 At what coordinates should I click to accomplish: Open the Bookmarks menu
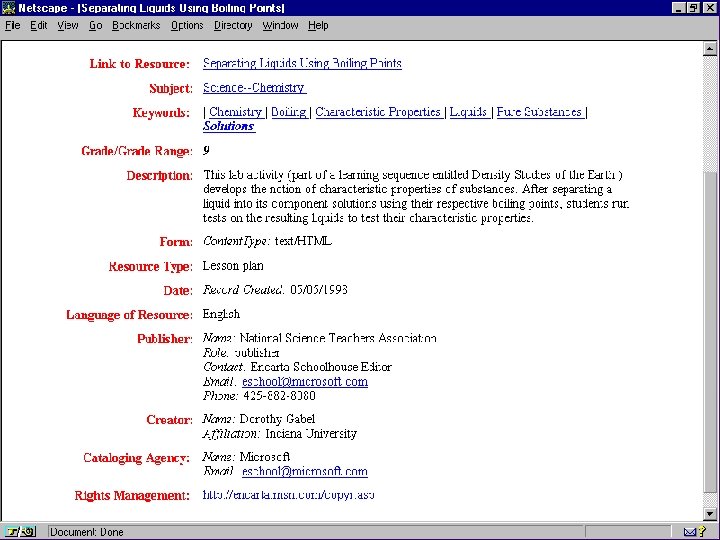(136, 25)
